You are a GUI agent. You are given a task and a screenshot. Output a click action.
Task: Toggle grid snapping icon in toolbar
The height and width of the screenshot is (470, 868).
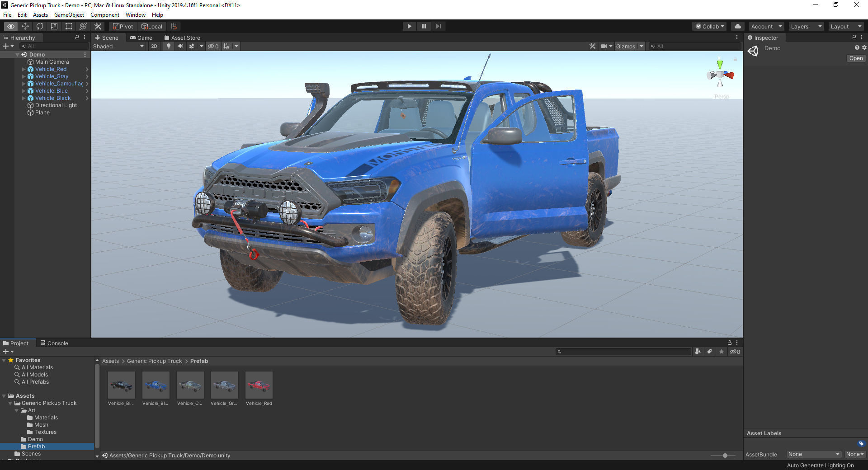pos(174,26)
